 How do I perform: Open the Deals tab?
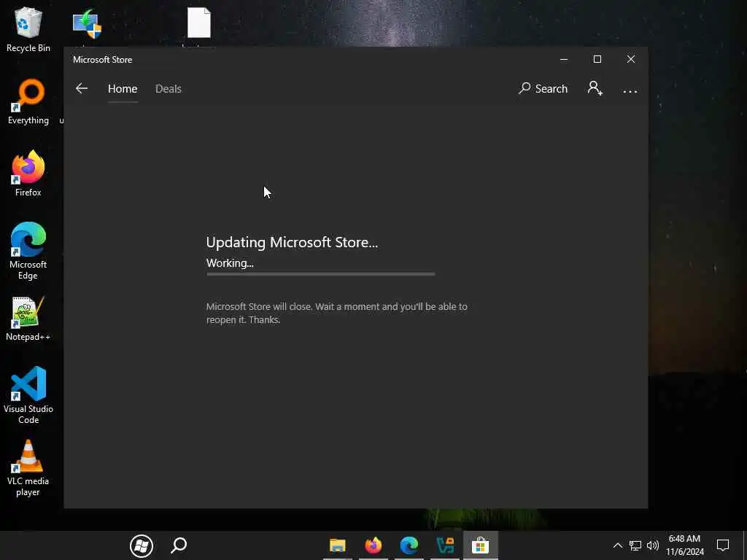[x=169, y=88]
